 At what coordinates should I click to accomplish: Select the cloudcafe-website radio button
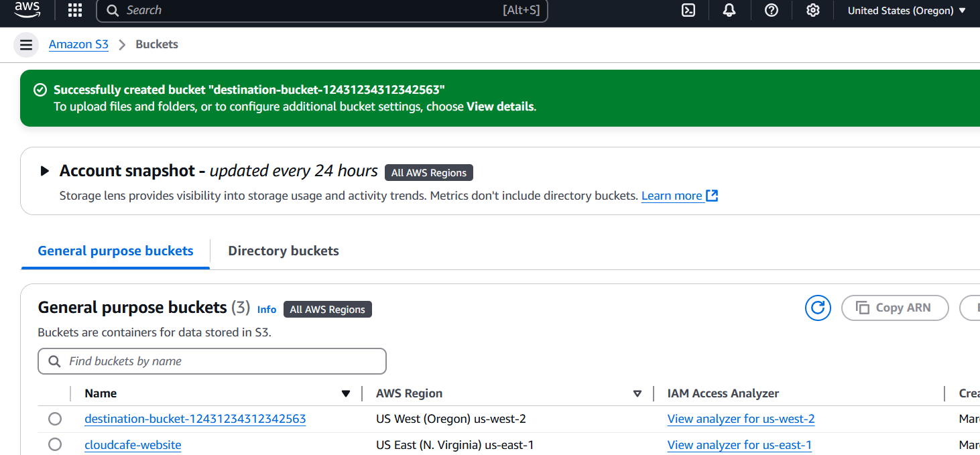coord(55,444)
